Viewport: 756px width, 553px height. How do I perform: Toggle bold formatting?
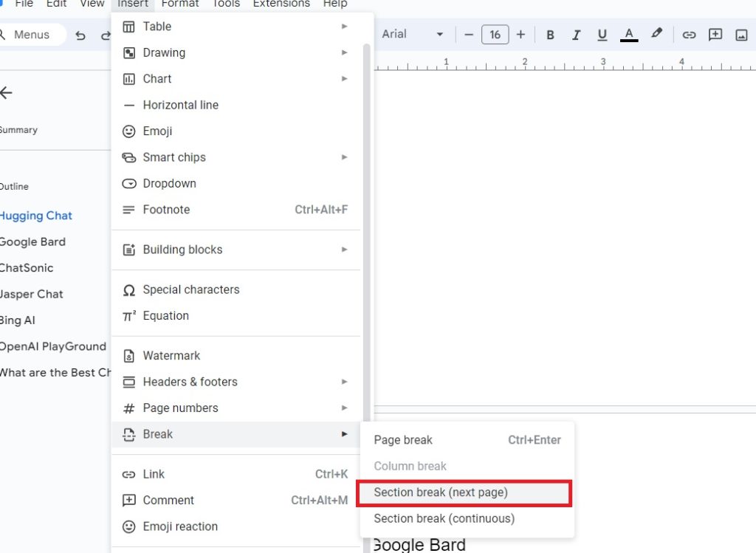[x=550, y=35]
